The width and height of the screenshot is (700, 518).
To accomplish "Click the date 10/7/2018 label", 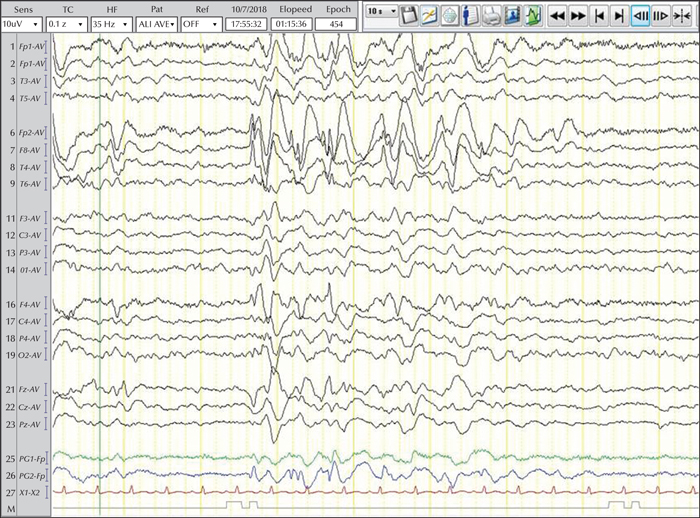I will [249, 9].
